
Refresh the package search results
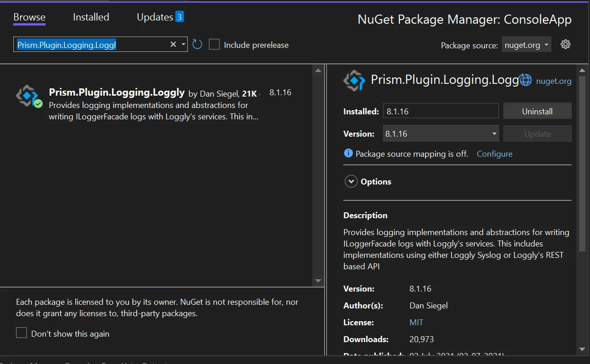[x=197, y=44]
